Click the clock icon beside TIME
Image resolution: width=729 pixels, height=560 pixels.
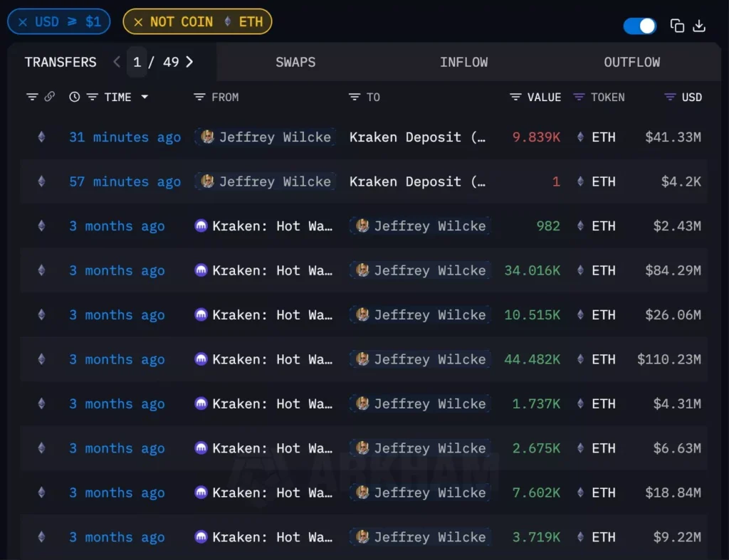point(74,97)
